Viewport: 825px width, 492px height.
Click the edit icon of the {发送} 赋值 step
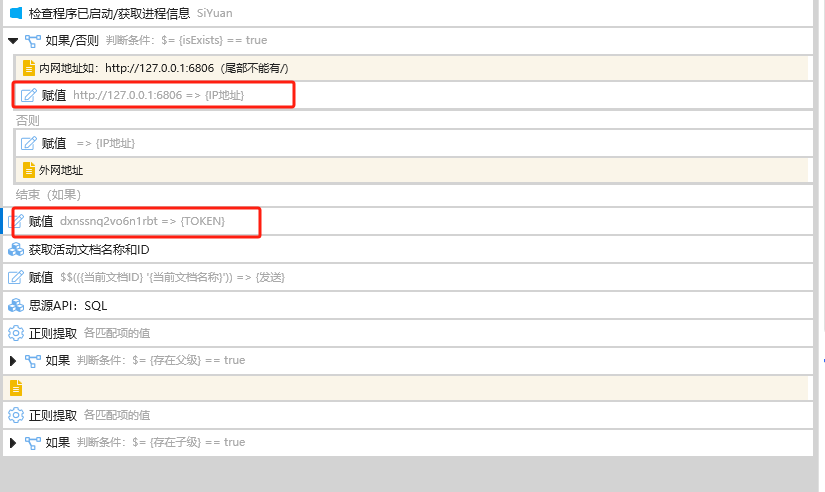(16, 277)
